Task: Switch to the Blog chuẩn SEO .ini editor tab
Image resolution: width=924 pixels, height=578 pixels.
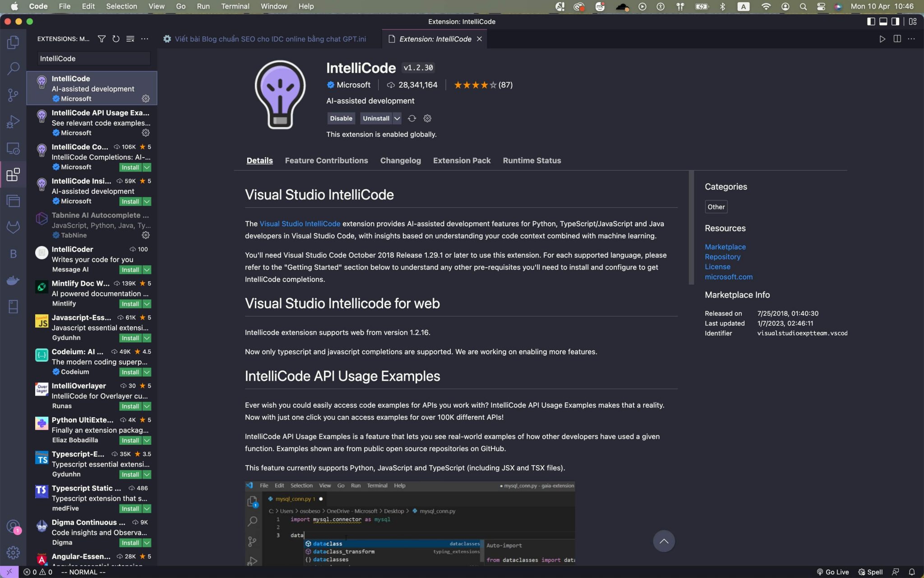Action: point(269,39)
